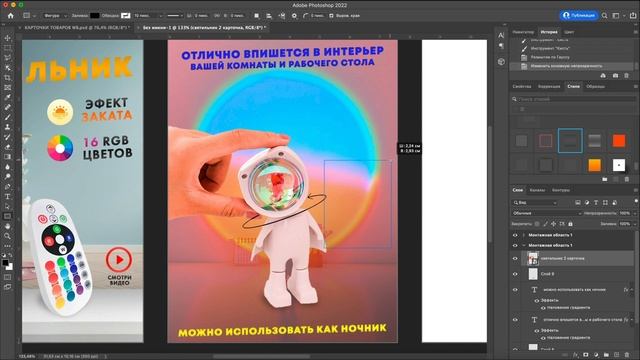Toggle Эффекты visibility under ночник text layer
Screen dimensions: 640x360
point(537,300)
